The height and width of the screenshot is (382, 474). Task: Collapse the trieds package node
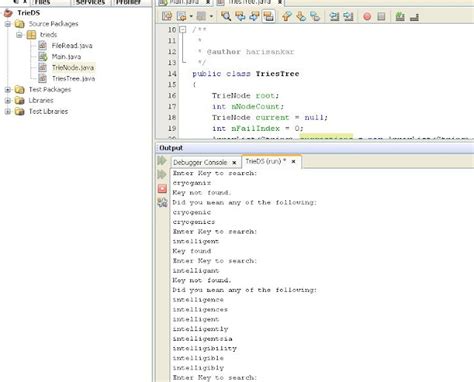pos(19,35)
